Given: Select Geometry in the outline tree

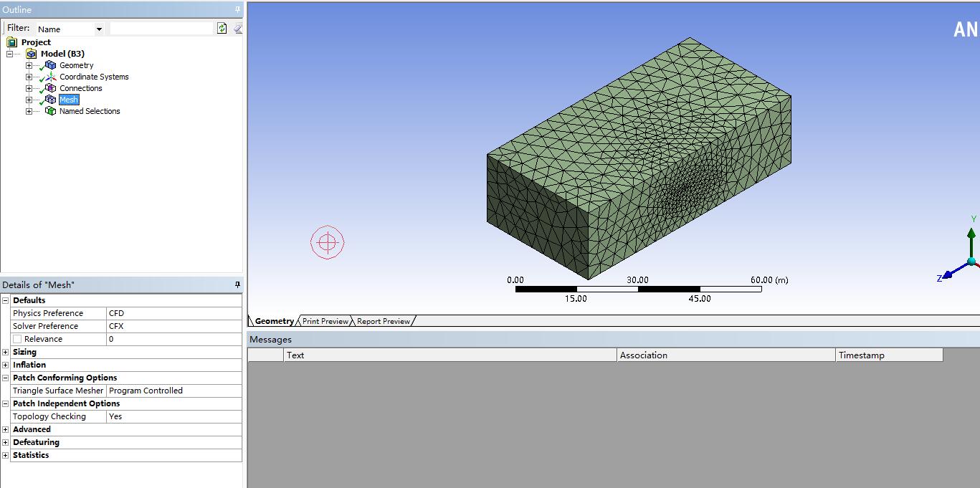Looking at the screenshot, I should pyautogui.click(x=76, y=65).
